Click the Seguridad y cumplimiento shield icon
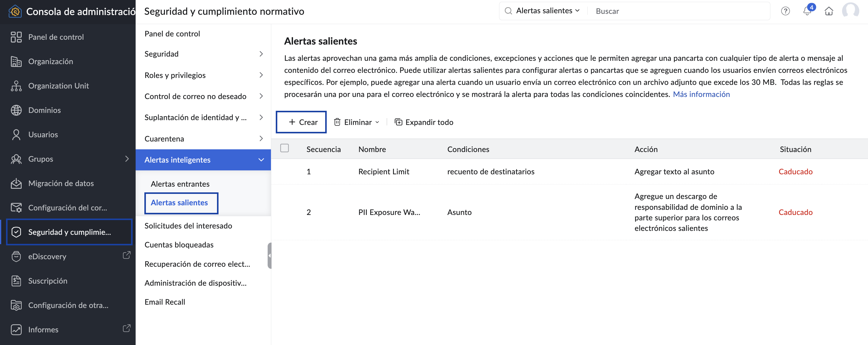 click(x=16, y=232)
